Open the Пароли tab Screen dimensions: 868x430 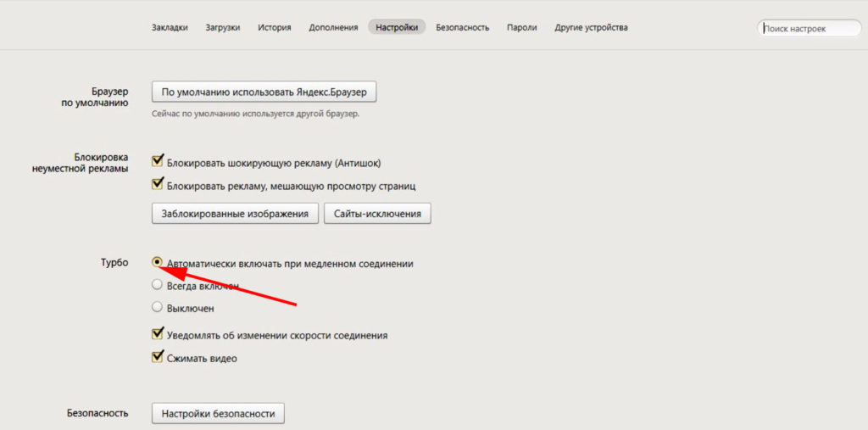pyautogui.click(x=522, y=27)
